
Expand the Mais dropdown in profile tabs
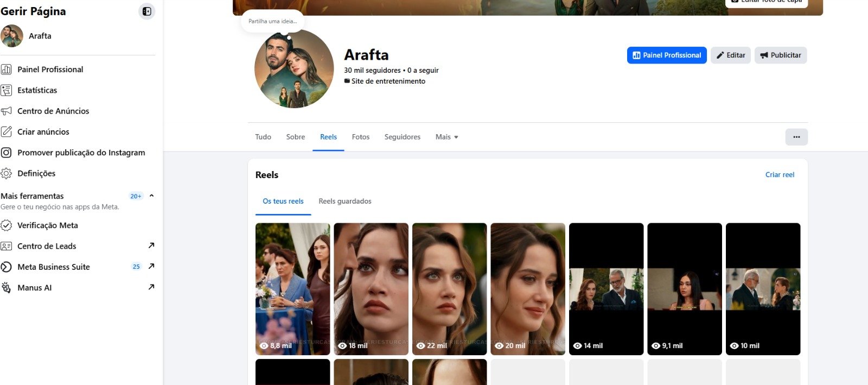pyautogui.click(x=447, y=137)
